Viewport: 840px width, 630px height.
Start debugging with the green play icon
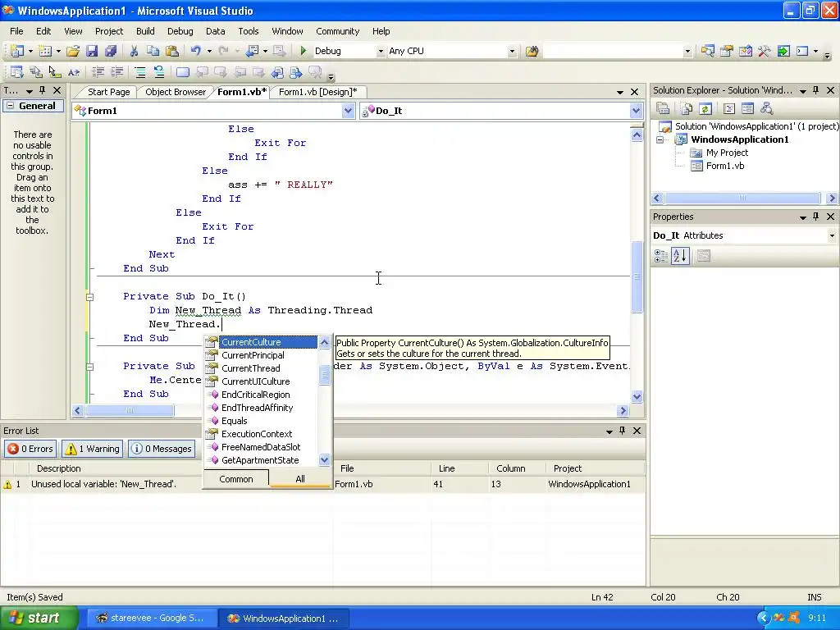point(304,51)
